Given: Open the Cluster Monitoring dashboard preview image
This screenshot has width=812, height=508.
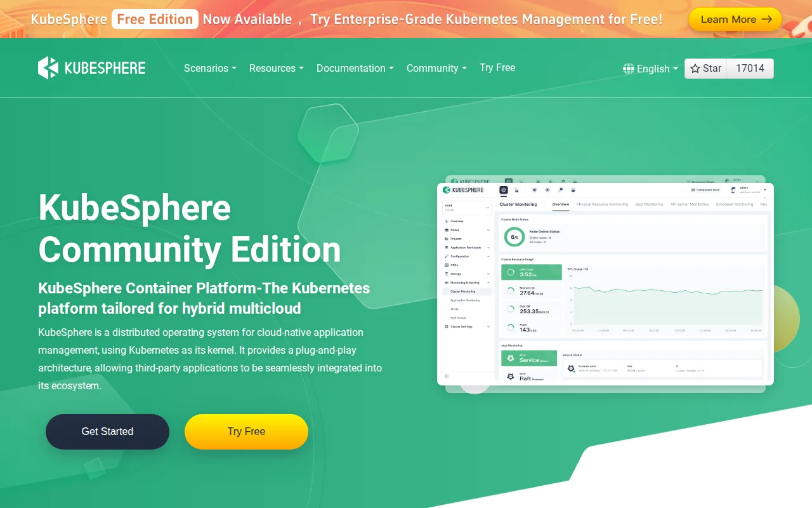Looking at the screenshot, I should pos(605,284).
